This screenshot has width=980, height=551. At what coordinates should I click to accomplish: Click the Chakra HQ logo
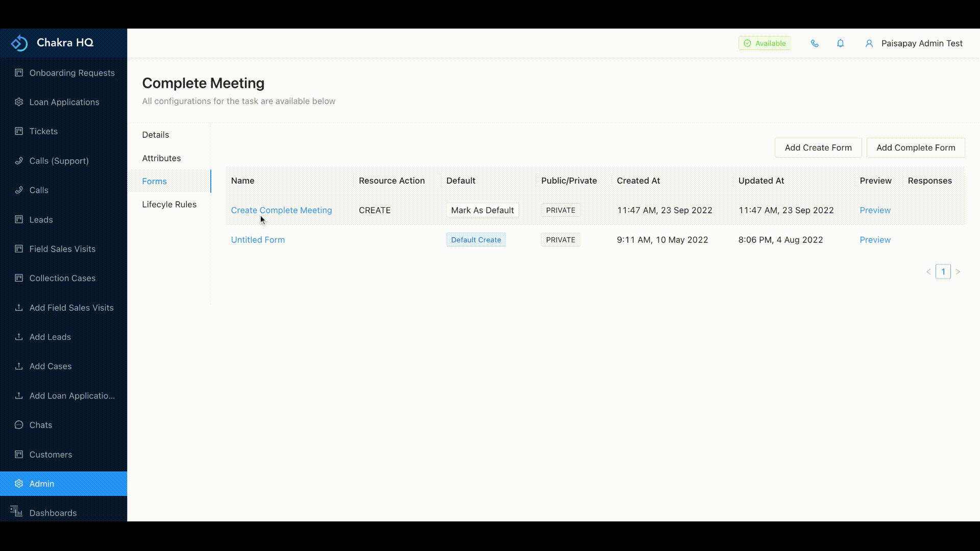(19, 42)
